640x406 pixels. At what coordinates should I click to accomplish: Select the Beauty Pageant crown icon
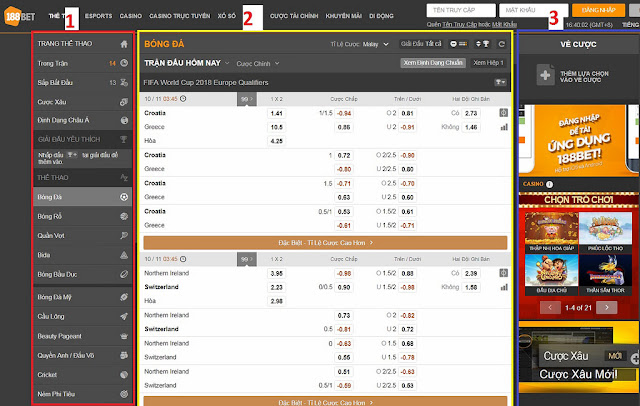124,336
